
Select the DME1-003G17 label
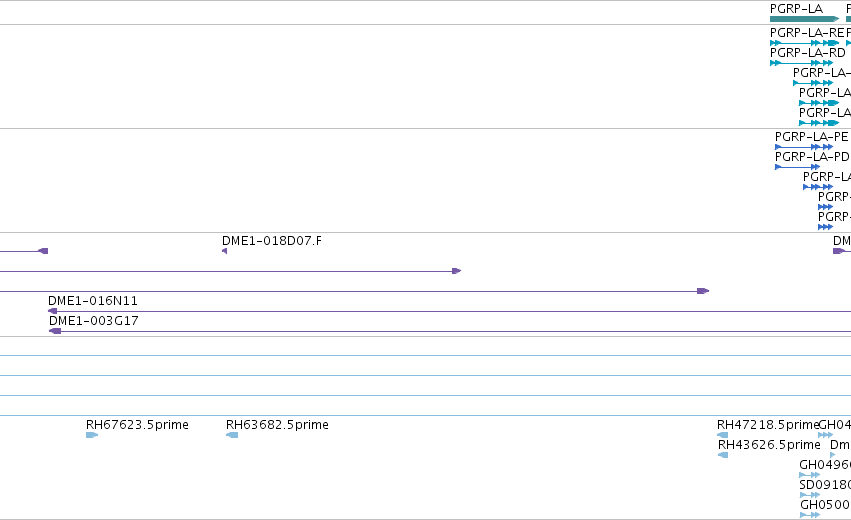[93, 321]
